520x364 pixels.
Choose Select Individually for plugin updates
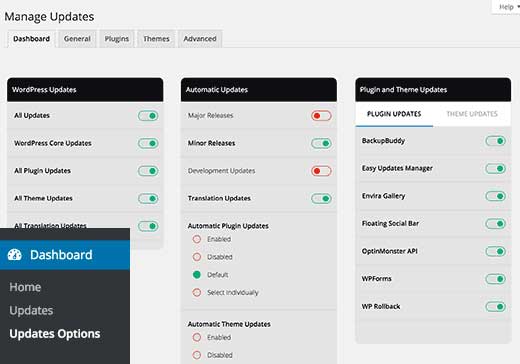click(197, 292)
